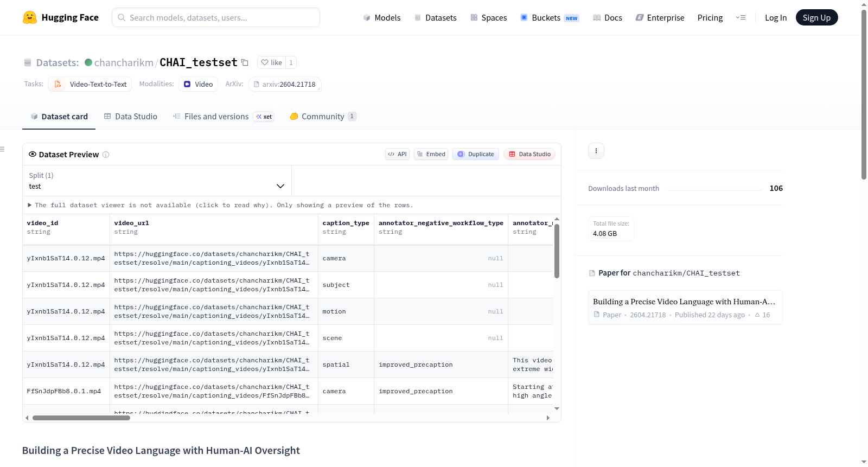This screenshot has width=868, height=467.
Task: Select the 'motion' caption_type cell
Action: tap(346, 312)
